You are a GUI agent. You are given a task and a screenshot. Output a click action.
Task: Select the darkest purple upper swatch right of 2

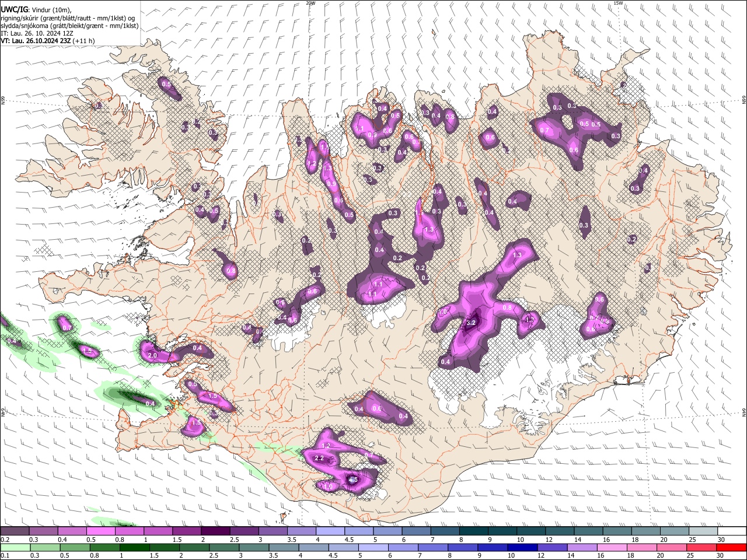pyautogui.click(x=215, y=531)
